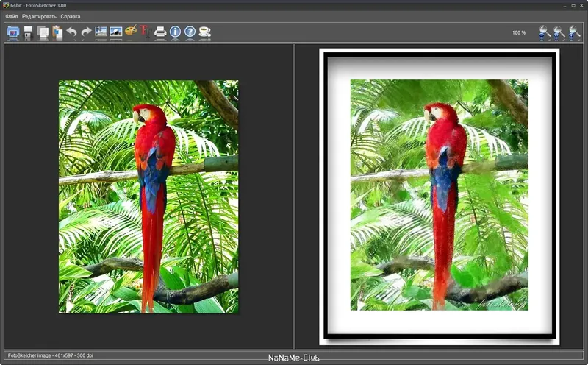588x365 pixels.
Task: Maximize the FotoSketcher window
Action: point(573,6)
